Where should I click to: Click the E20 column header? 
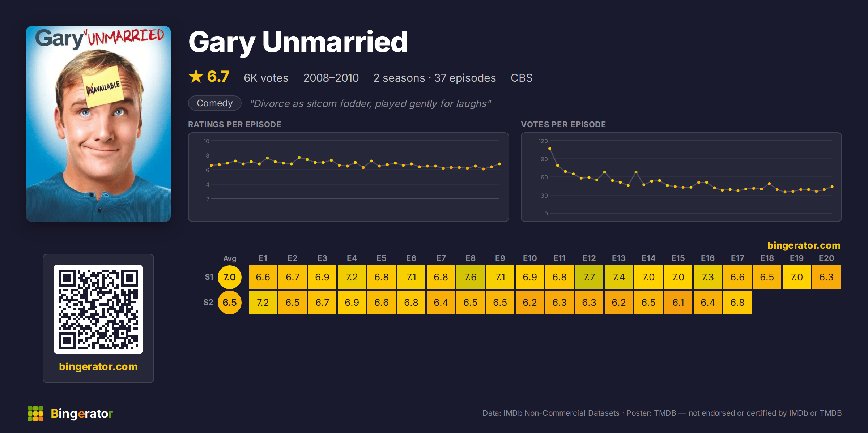tap(826, 258)
